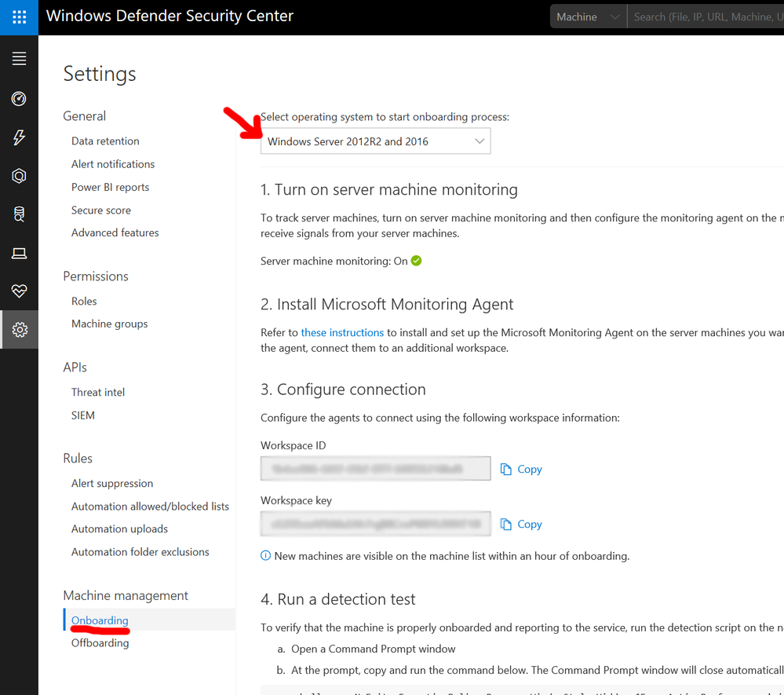Open the Automated investigations icon

coord(19,176)
